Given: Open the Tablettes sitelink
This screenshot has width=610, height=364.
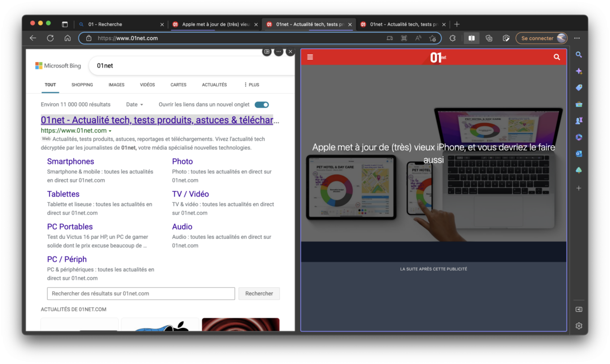Looking at the screenshot, I should point(63,194).
